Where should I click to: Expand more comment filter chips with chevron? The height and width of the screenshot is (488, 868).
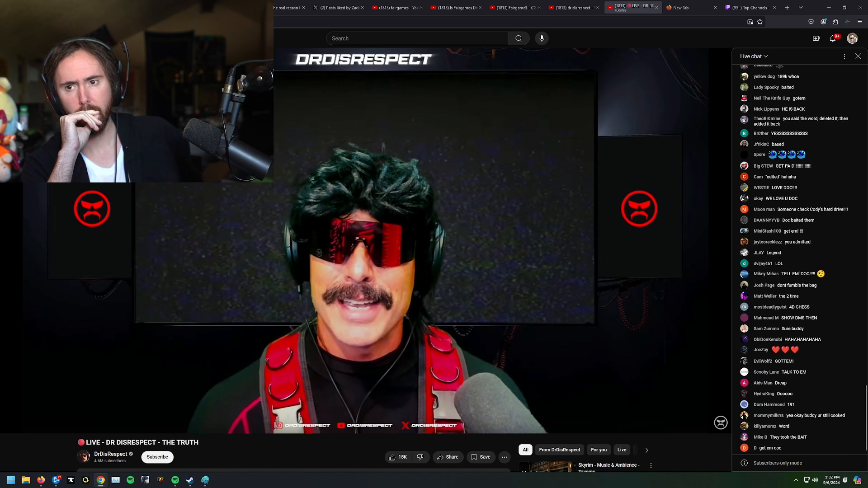(647, 450)
